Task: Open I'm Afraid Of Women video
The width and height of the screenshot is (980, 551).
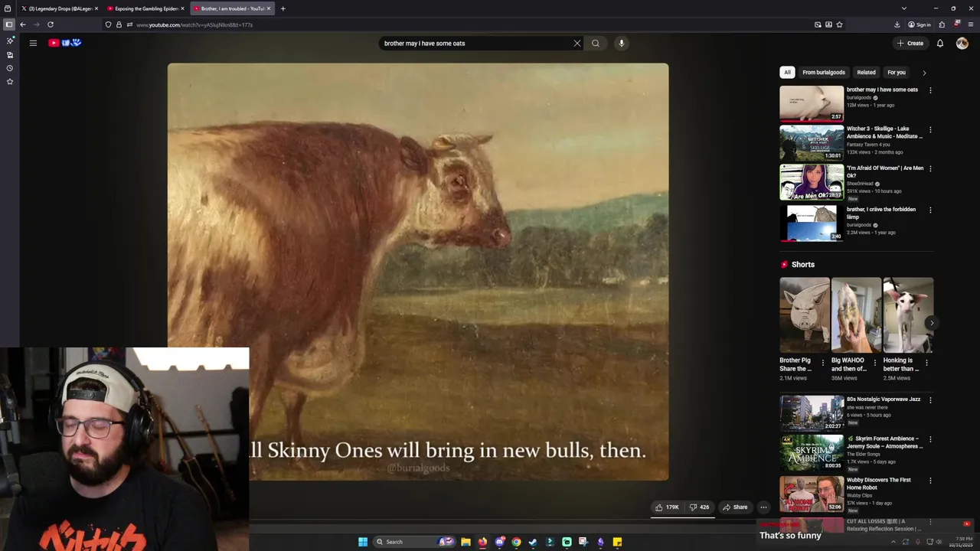Action: (x=812, y=182)
